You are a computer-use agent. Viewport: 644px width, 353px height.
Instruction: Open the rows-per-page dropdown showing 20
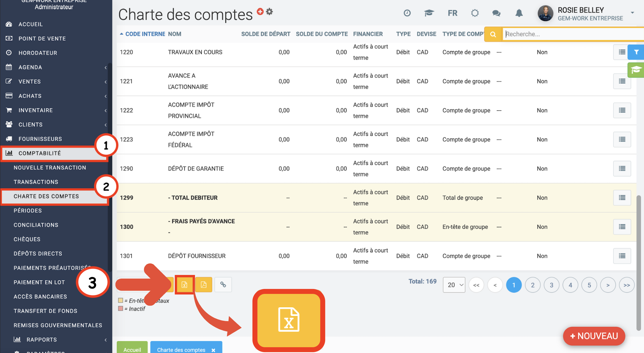tap(454, 285)
